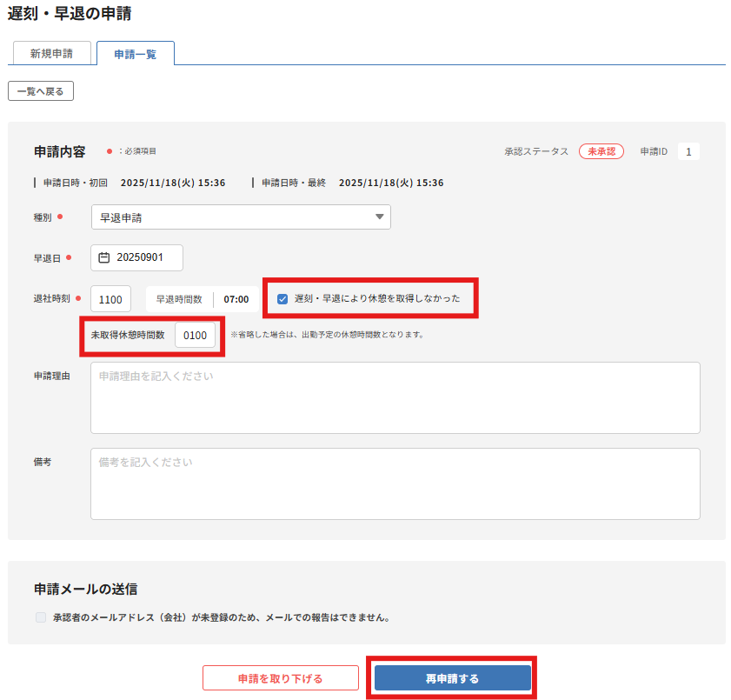Uncheck 遅刻・早退により休憩を取得しなかった checkbox

282,299
